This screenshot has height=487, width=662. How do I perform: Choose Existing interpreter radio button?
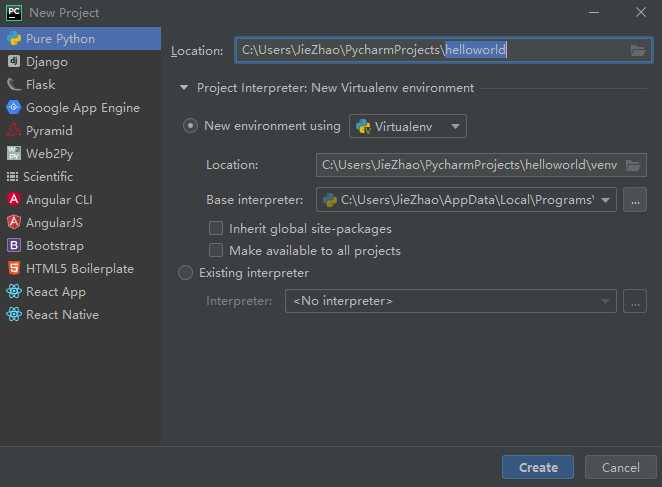point(185,273)
